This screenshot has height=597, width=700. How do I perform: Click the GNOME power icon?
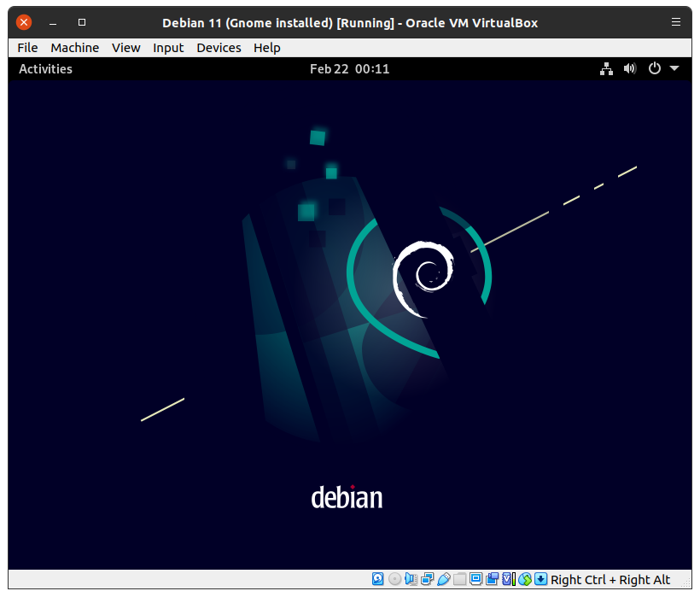pos(655,69)
